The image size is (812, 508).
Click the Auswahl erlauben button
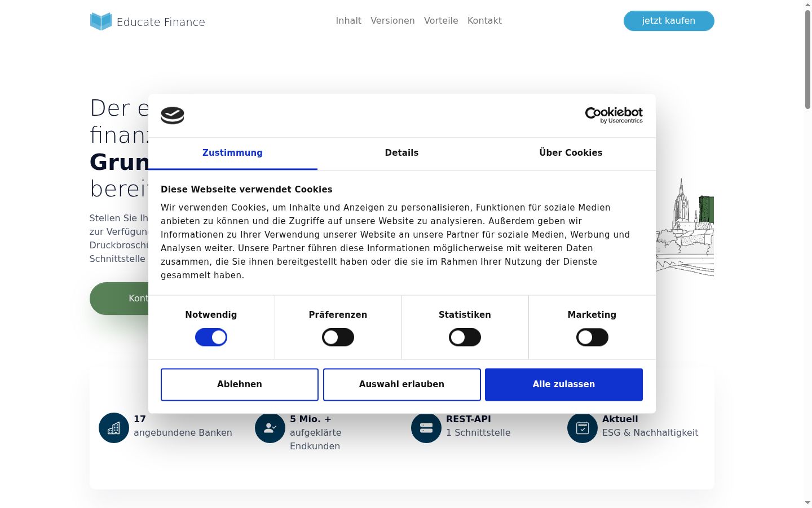401,384
